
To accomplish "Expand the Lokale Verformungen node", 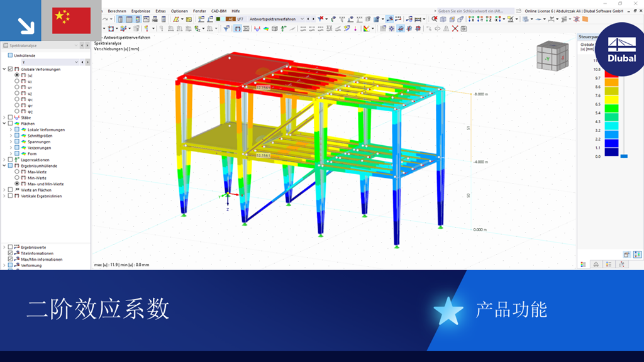I will (11, 129).
